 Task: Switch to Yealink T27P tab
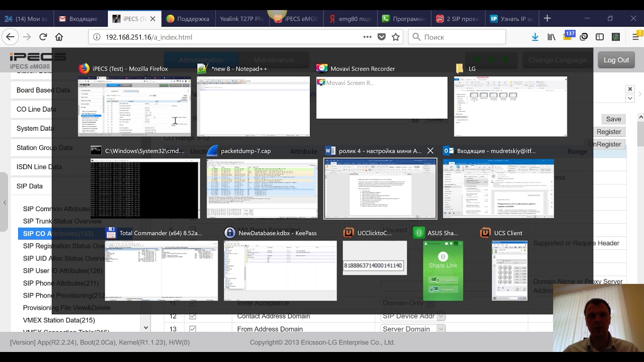pyautogui.click(x=242, y=19)
